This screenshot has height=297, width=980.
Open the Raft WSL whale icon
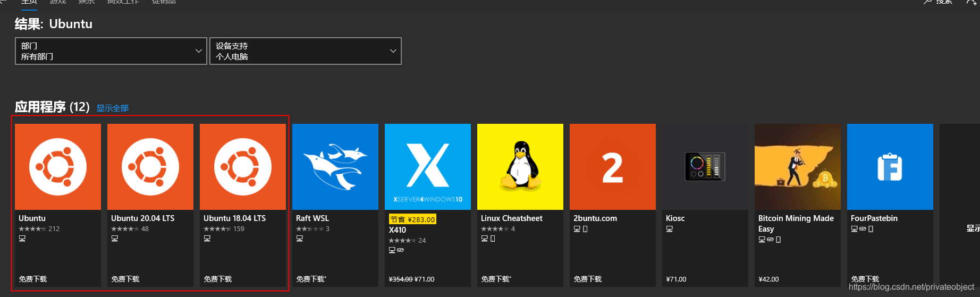pyautogui.click(x=335, y=167)
